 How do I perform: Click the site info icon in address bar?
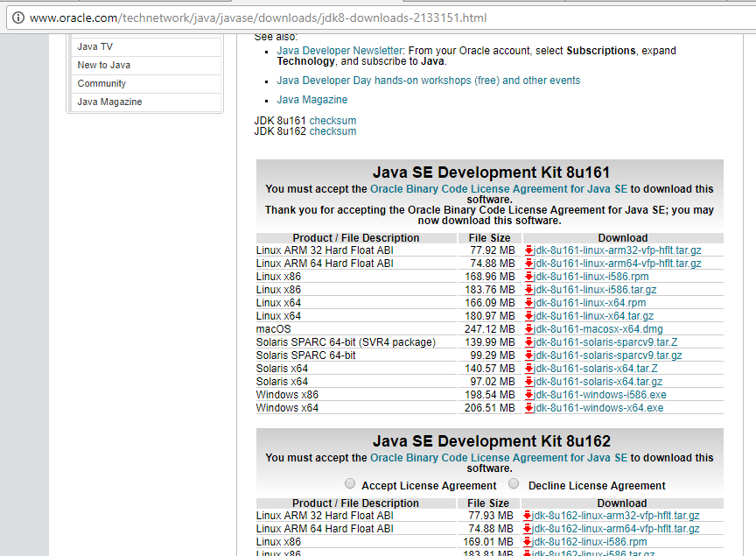tap(18, 18)
